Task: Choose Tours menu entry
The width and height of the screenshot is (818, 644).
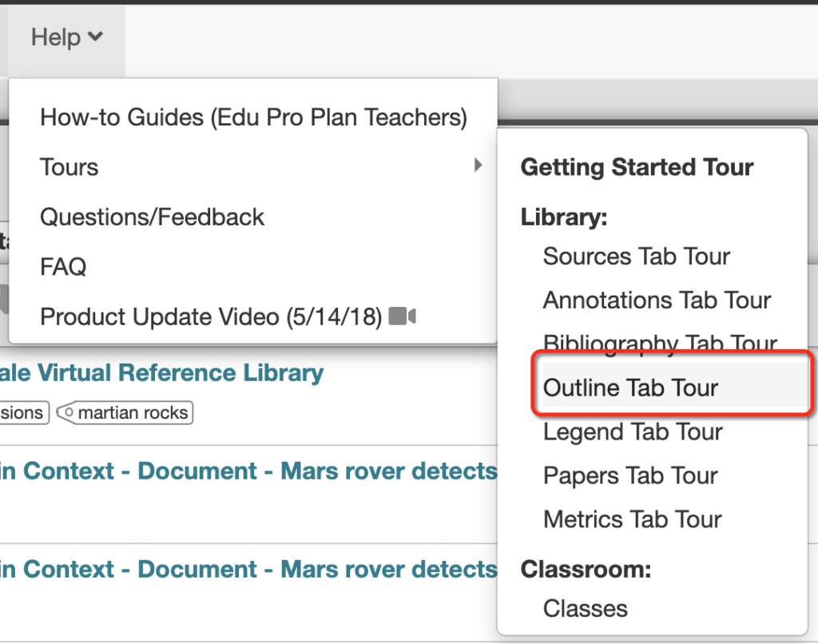Action: tap(253, 167)
